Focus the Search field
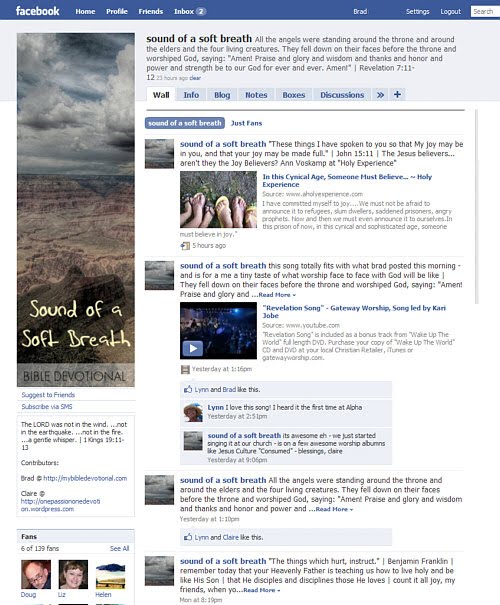500x605 pixels. [x=485, y=12]
